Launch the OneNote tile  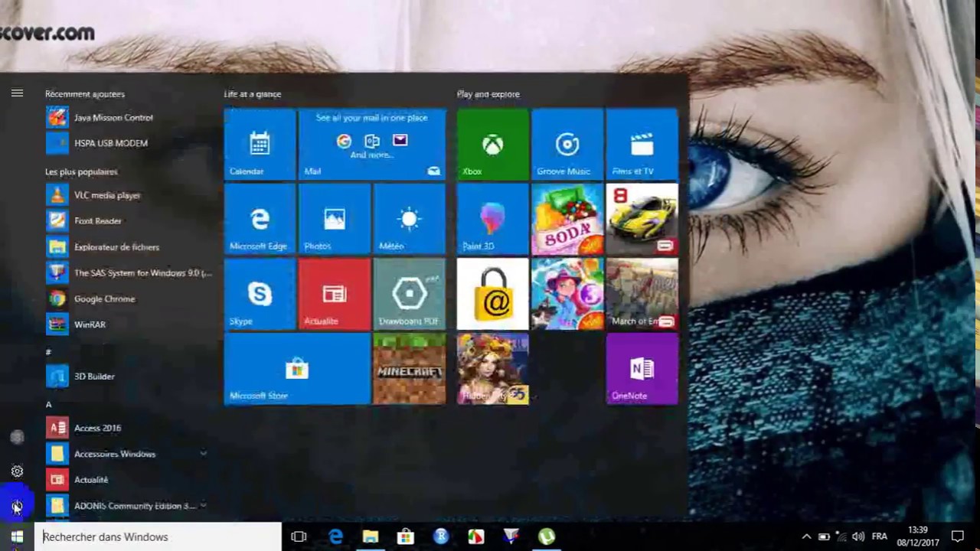pyautogui.click(x=642, y=369)
